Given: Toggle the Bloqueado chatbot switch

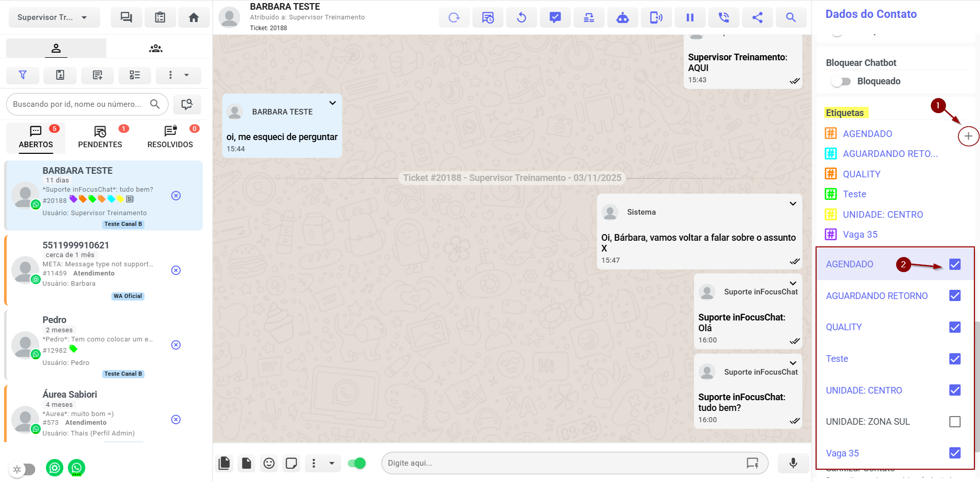Looking at the screenshot, I should 840,81.
